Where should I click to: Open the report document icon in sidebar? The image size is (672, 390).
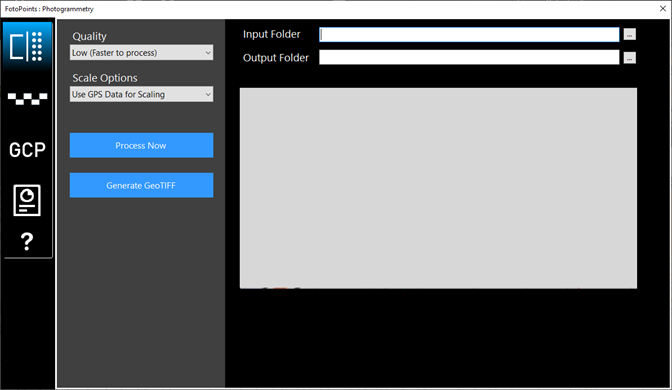pos(27,200)
